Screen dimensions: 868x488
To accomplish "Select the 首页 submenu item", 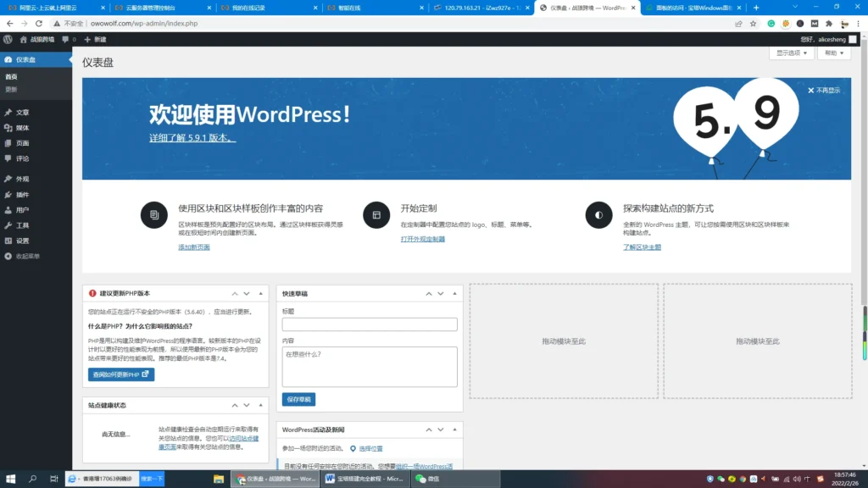I will pos(12,77).
